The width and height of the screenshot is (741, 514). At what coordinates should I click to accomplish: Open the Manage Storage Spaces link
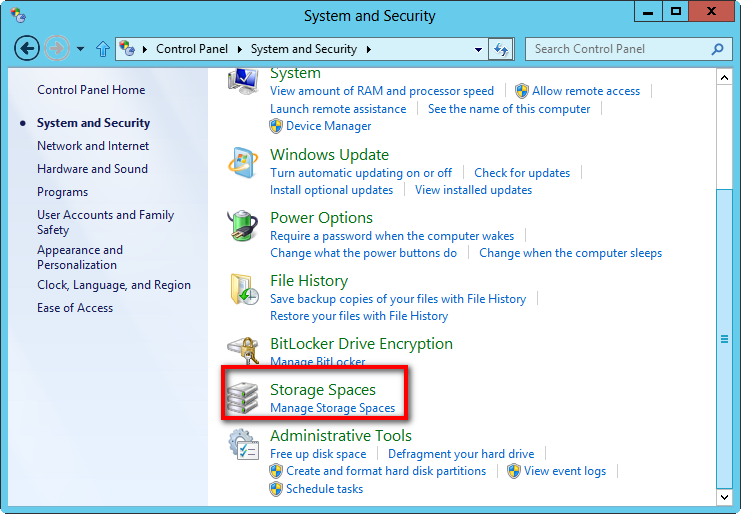(x=333, y=408)
